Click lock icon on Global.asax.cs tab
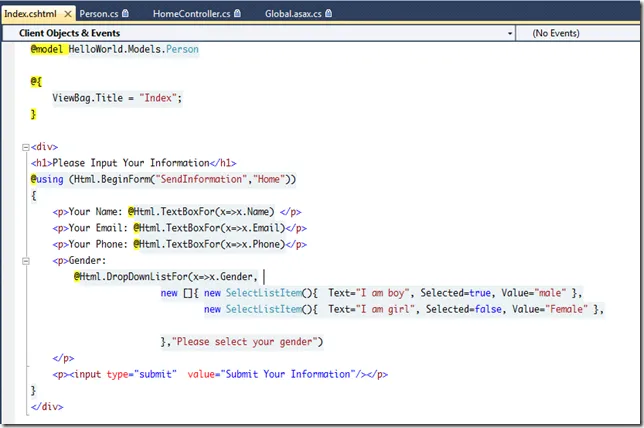 tap(328, 13)
